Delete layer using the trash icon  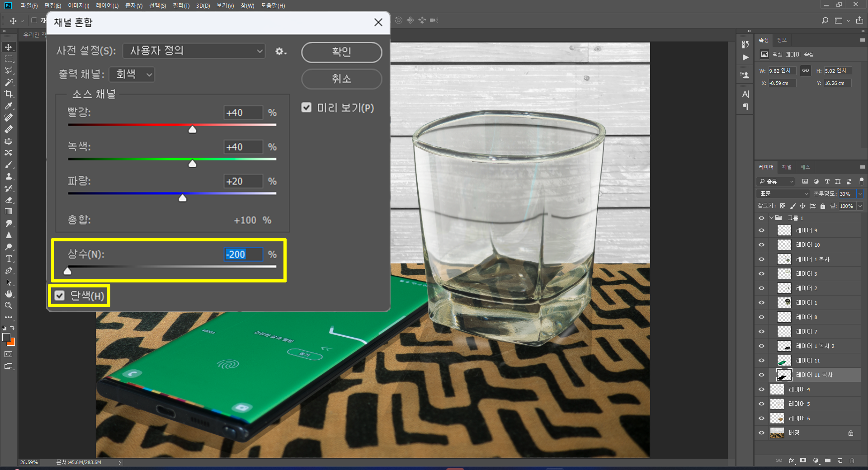coord(852,461)
